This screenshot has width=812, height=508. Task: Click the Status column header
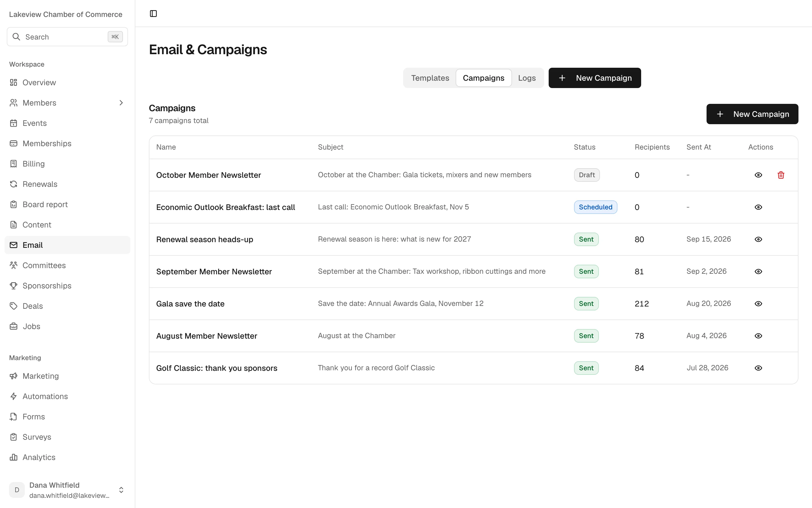point(584,147)
